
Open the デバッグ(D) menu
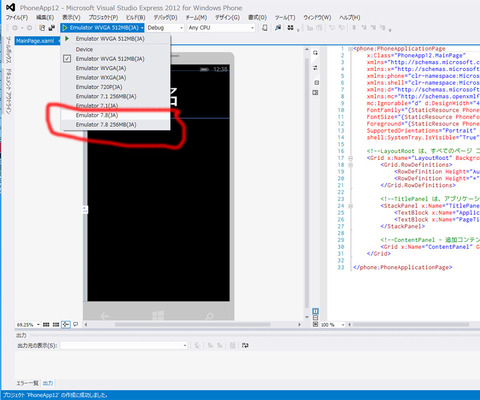(x=165, y=17)
